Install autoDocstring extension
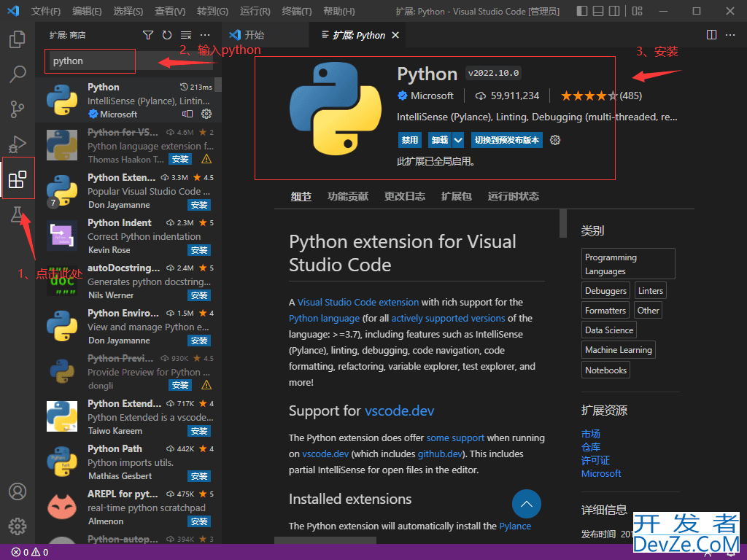The height and width of the screenshot is (560, 747). click(x=198, y=295)
